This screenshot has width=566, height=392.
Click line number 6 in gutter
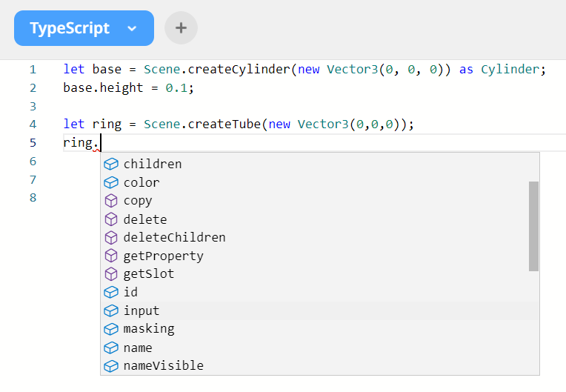(33, 161)
